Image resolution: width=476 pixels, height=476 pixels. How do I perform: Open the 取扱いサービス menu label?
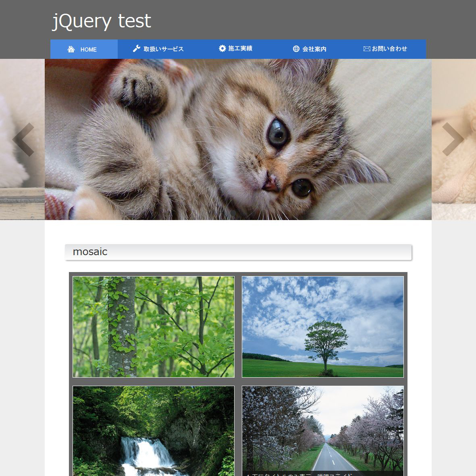tap(164, 49)
